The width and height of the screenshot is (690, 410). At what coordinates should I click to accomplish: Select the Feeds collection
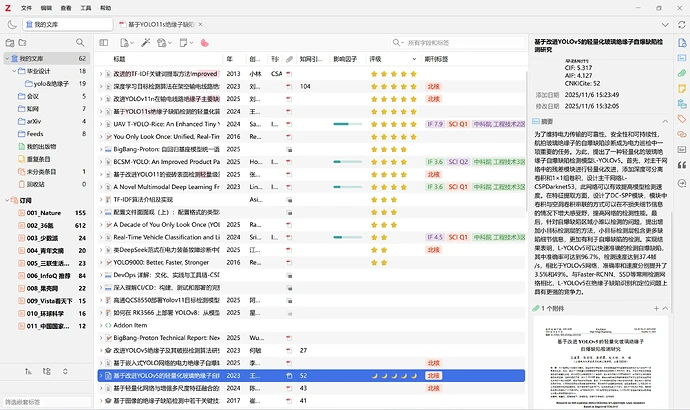coord(35,134)
